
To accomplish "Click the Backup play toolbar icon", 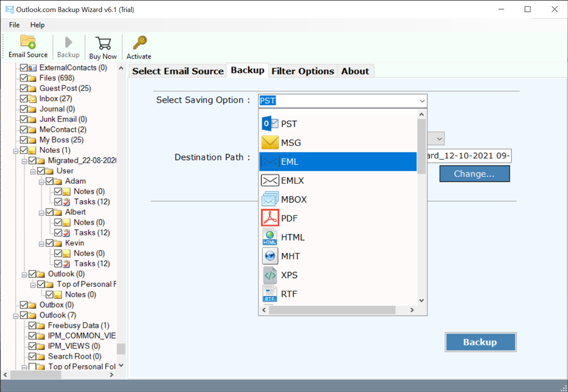I will tap(68, 42).
